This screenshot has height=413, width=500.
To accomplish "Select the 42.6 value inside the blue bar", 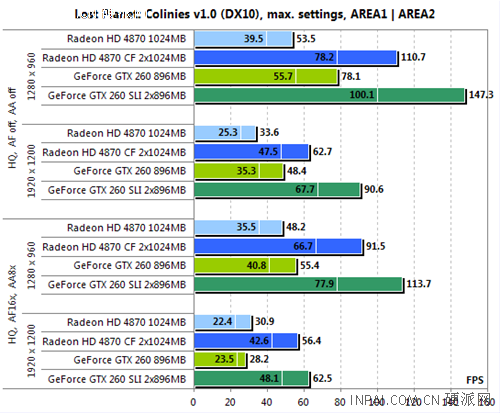I will [259, 341].
